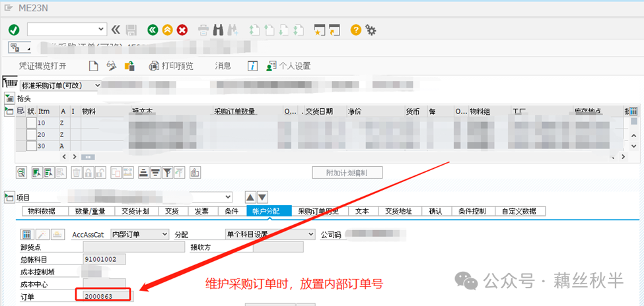This screenshot has width=644, height=306.
Task: Click the trash delete item icon
Action: (77, 173)
